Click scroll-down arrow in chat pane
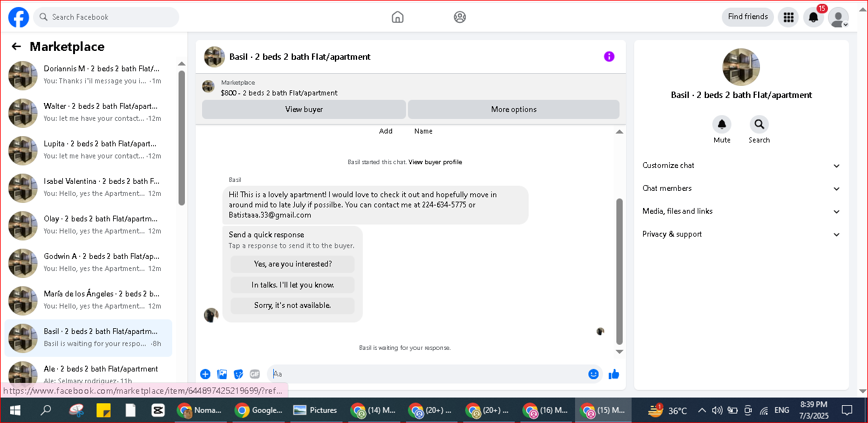Viewport: 868px width, 423px height. (620, 352)
